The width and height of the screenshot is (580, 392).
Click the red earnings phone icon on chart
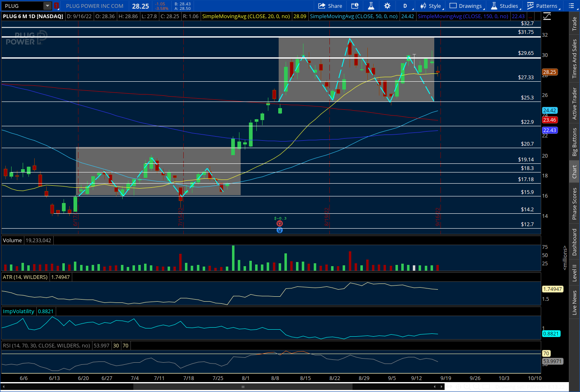click(279, 224)
